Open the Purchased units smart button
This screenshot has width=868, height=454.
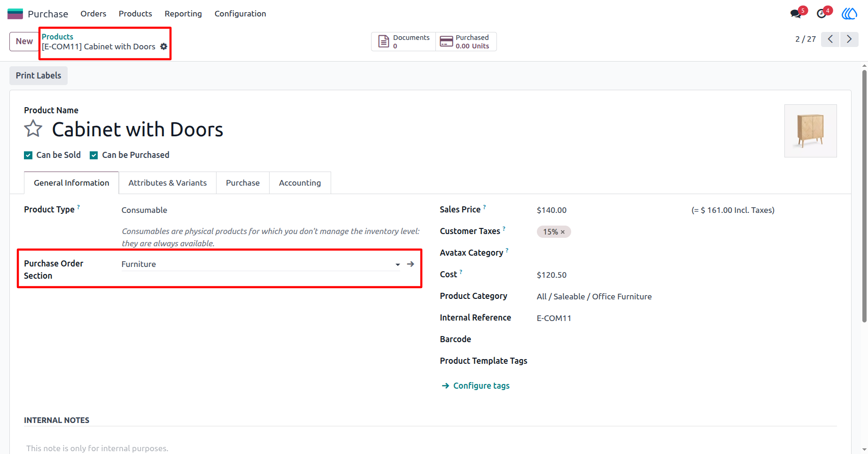click(466, 41)
